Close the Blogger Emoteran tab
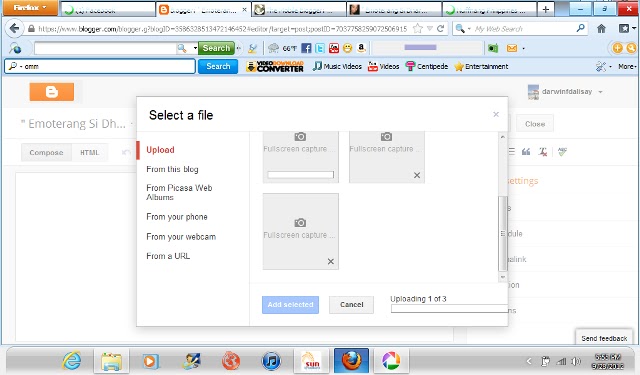 pos(244,9)
